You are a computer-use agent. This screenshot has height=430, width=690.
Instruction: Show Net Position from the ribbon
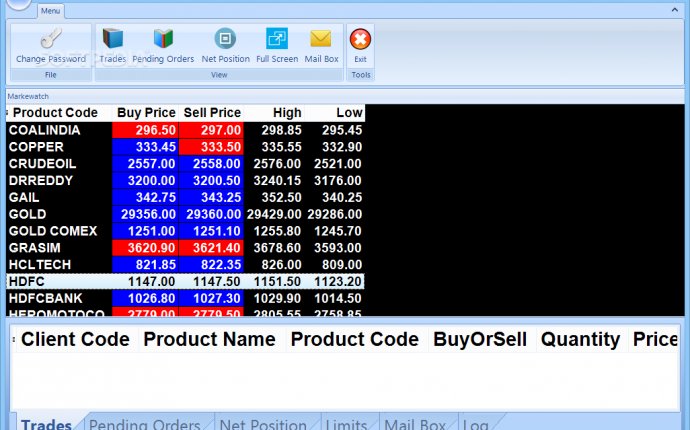(x=225, y=46)
